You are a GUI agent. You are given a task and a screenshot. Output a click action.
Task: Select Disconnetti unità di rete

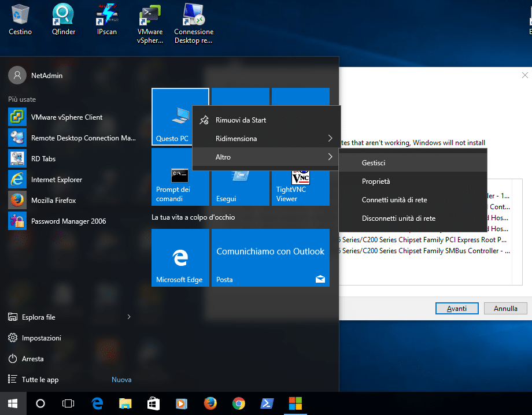coord(413,218)
